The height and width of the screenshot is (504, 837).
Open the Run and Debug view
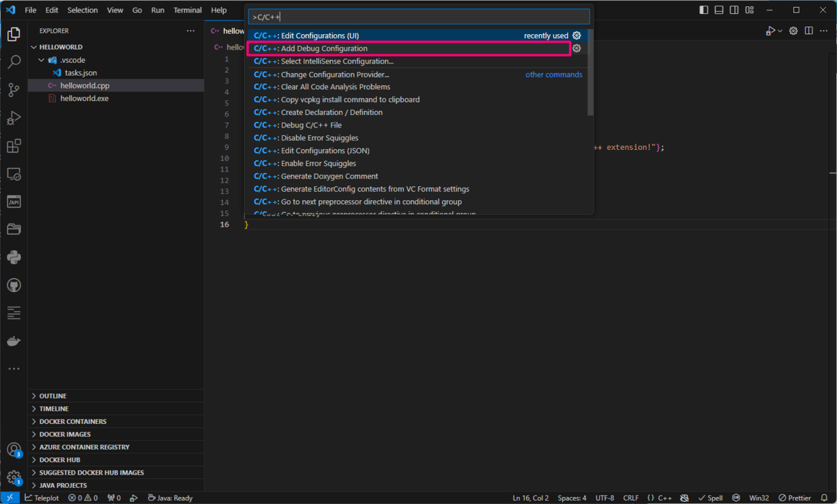point(13,118)
